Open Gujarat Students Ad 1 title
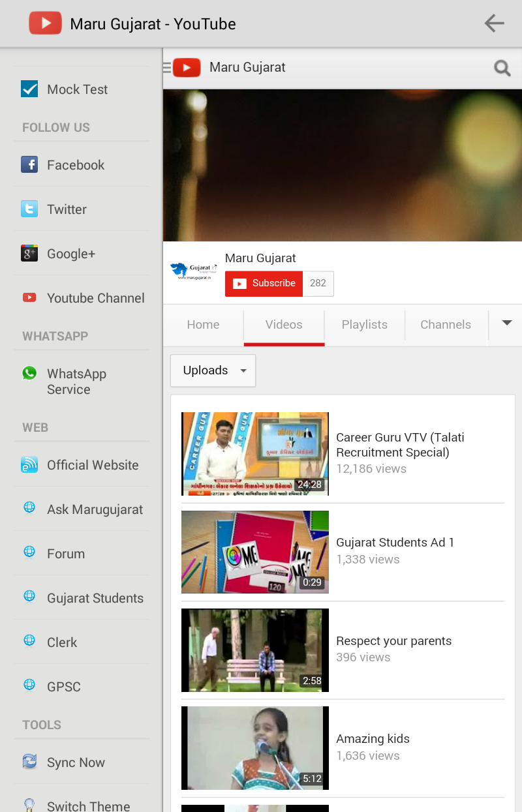 (395, 543)
